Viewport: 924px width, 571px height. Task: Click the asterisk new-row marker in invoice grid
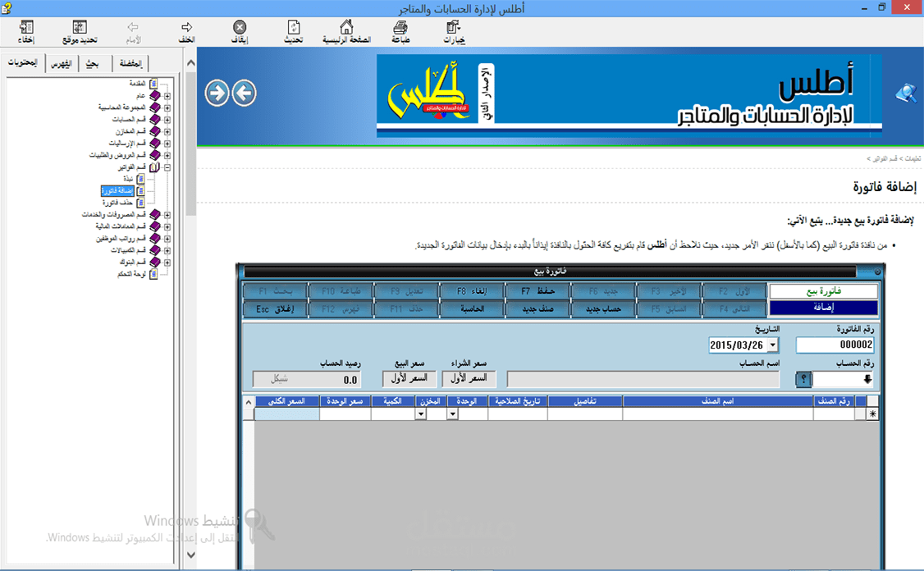click(872, 413)
